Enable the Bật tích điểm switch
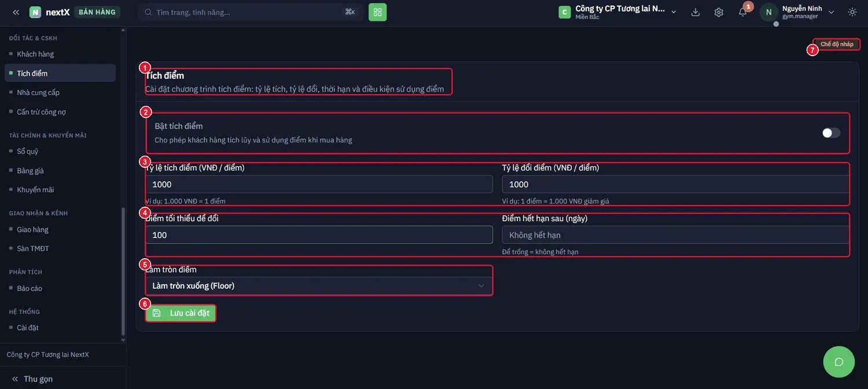Viewport: 868px width, 389px height. click(831, 133)
